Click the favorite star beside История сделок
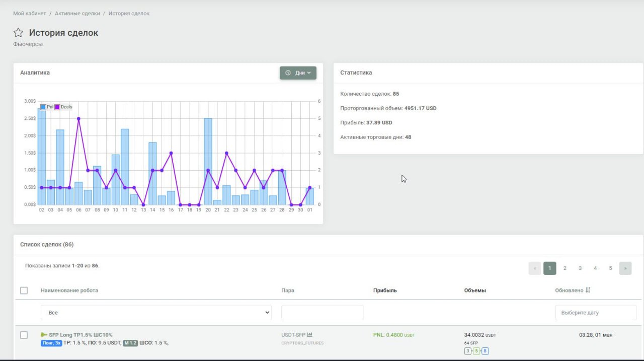This screenshot has height=361, width=644. (x=18, y=33)
